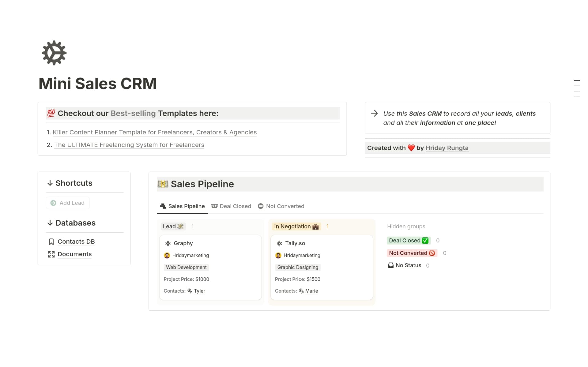Click the person icon next to contact Tyler
Screen dimensions: 588x367
tap(189, 291)
